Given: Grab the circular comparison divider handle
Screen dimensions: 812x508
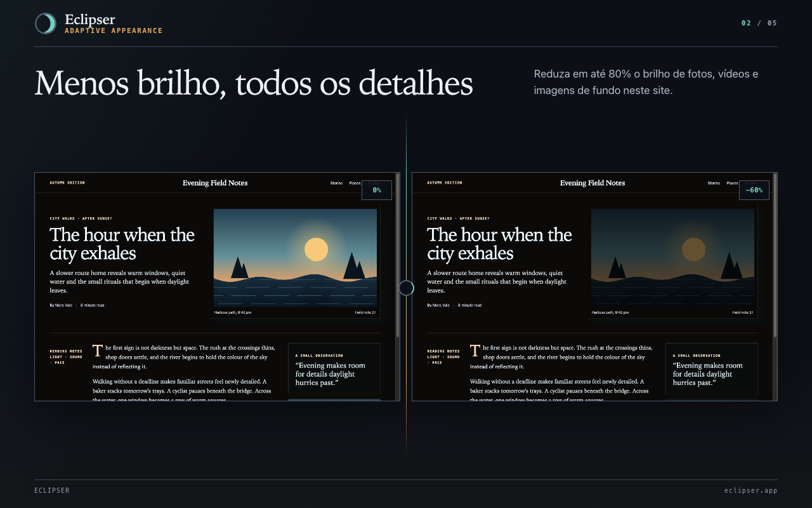Looking at the screenshot, I should [406, 288].
